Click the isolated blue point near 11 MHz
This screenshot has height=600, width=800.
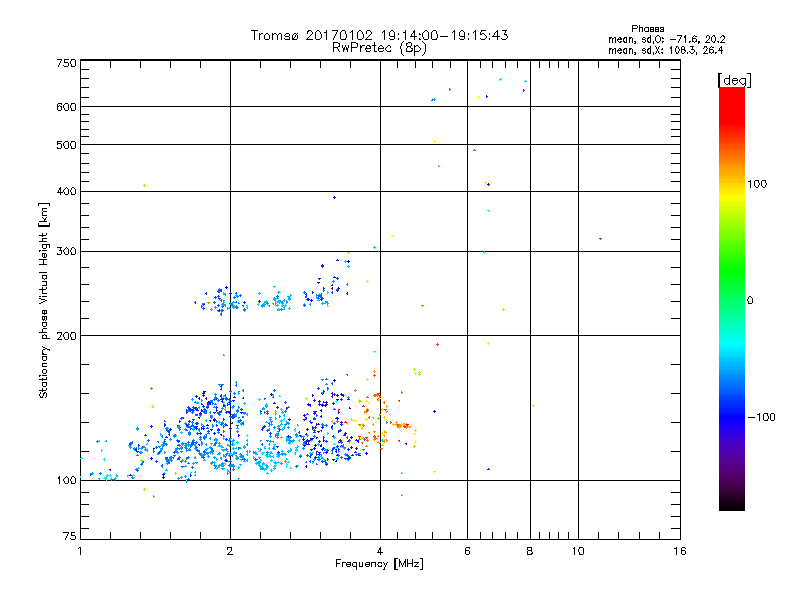click(601, 239)
